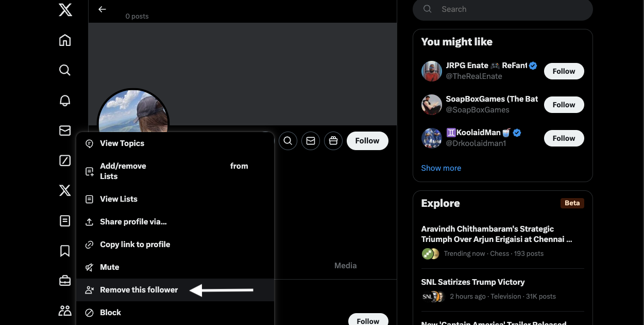Click Show more under You might like
This screenshot has width=644, height=325.
click(441, 168)
